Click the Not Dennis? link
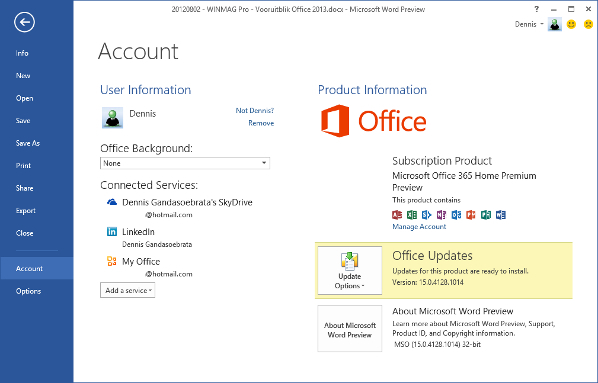This screenshot has width=598, height=383. point(255,111)
